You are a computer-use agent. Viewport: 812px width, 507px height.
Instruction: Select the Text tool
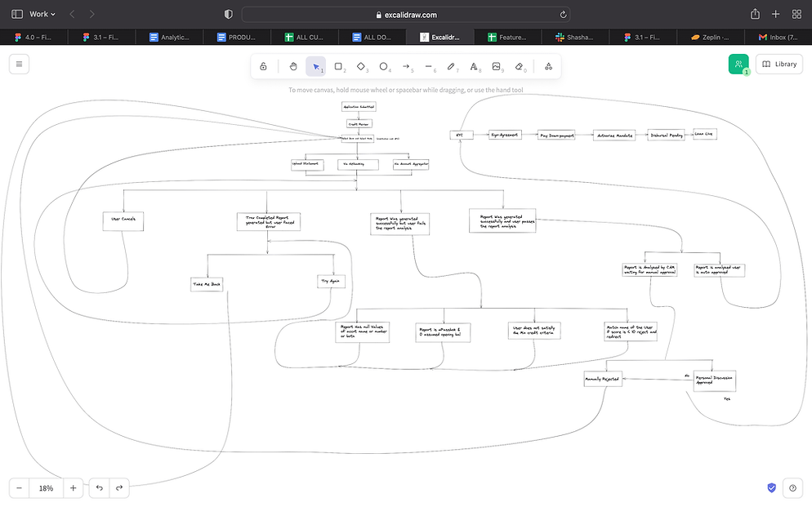(x=473, y=66)
